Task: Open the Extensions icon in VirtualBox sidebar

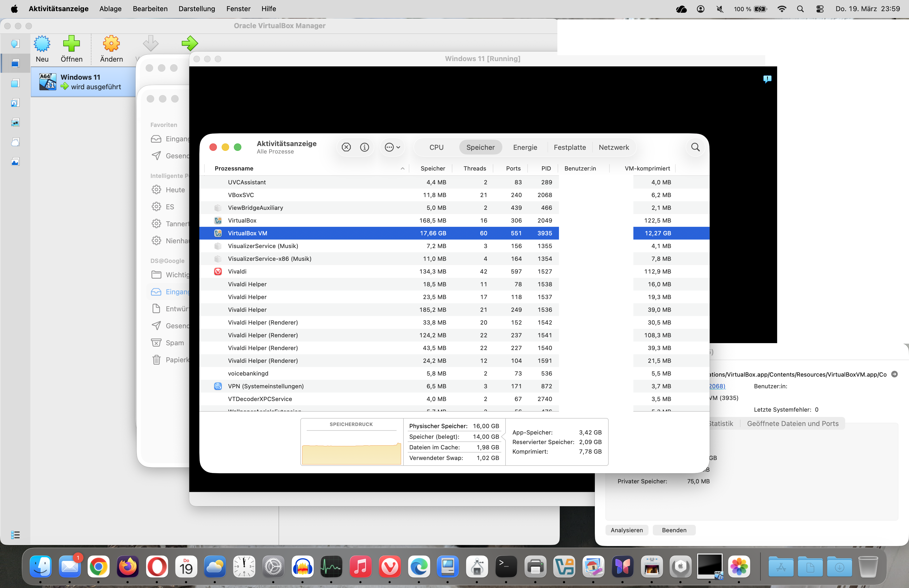Action: [15, 83]
